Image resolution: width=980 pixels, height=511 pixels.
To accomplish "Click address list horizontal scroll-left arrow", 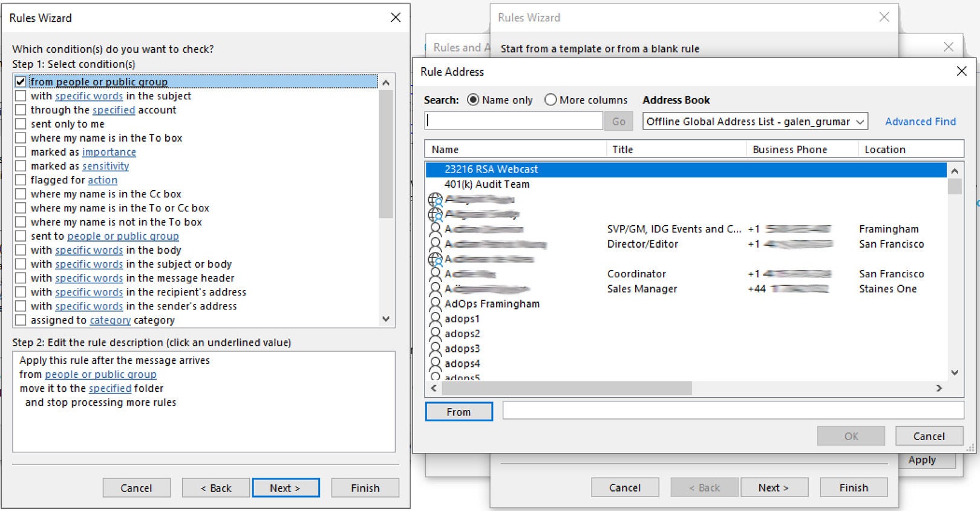I will tap(434, 388).
